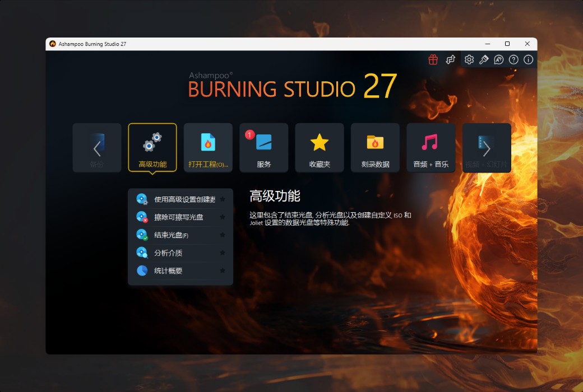Screen dimensions: 583x392
Task: Go back using the 备份 arrow tile
Action: point(96,147)
